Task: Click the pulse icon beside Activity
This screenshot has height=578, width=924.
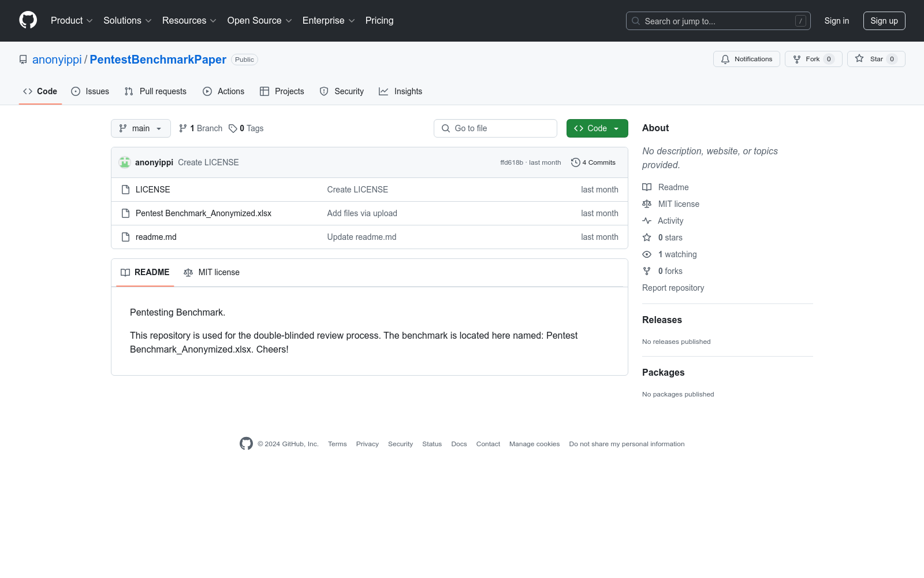Action: coord(647,221)
